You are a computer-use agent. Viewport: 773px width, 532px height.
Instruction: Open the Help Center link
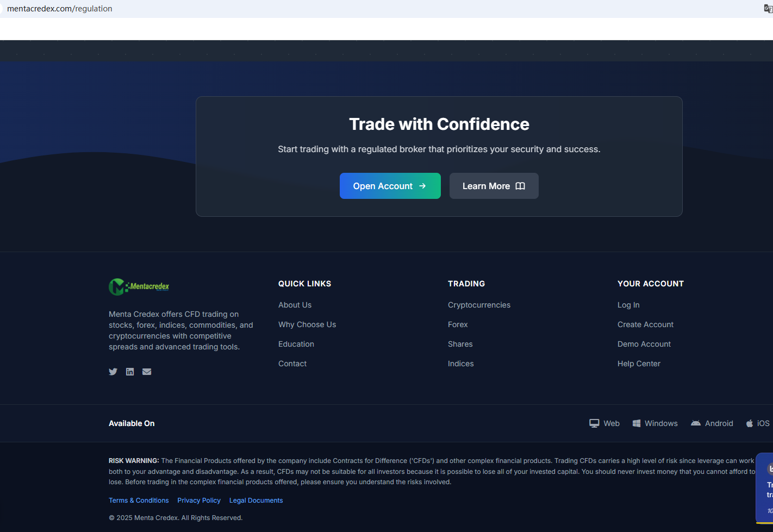tap(639, 364)
